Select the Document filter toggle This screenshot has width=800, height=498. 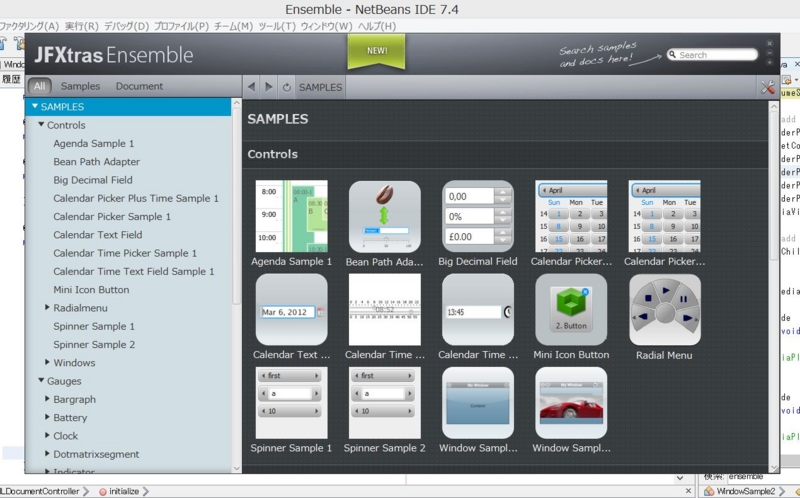(x=139, y=86)
